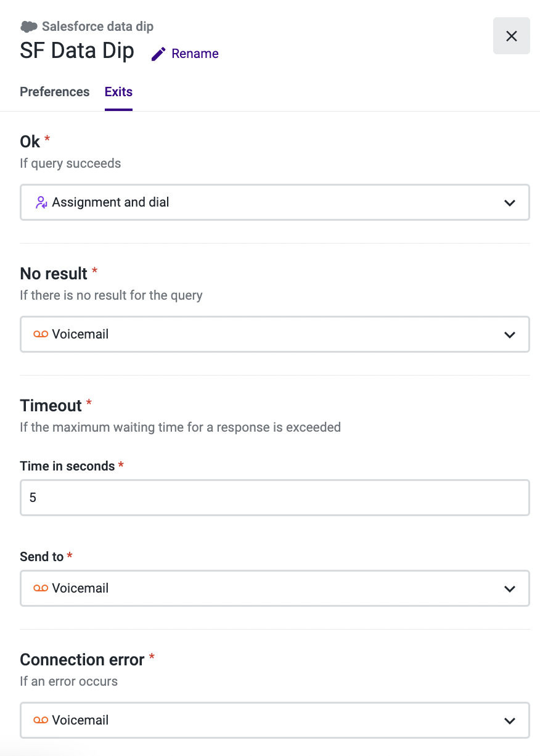Click Voicemail text under Send to
This screenshot has width=540, height=756.
pyautogui.click(x=80, y=588)
